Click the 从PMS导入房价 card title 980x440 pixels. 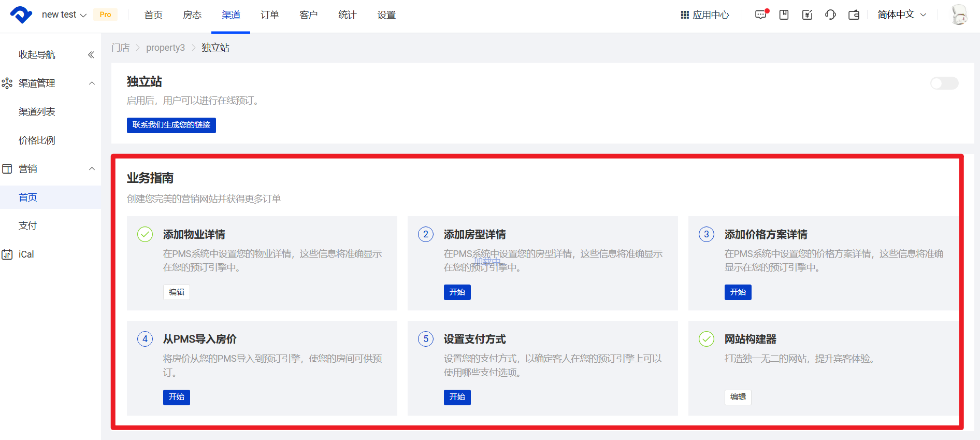click(x=200, y=339)
